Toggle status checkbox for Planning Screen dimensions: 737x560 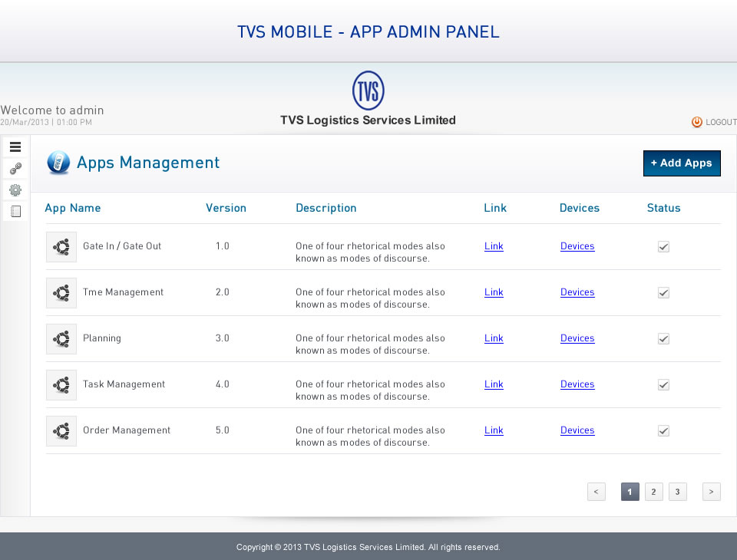click(x=663, y=339)
